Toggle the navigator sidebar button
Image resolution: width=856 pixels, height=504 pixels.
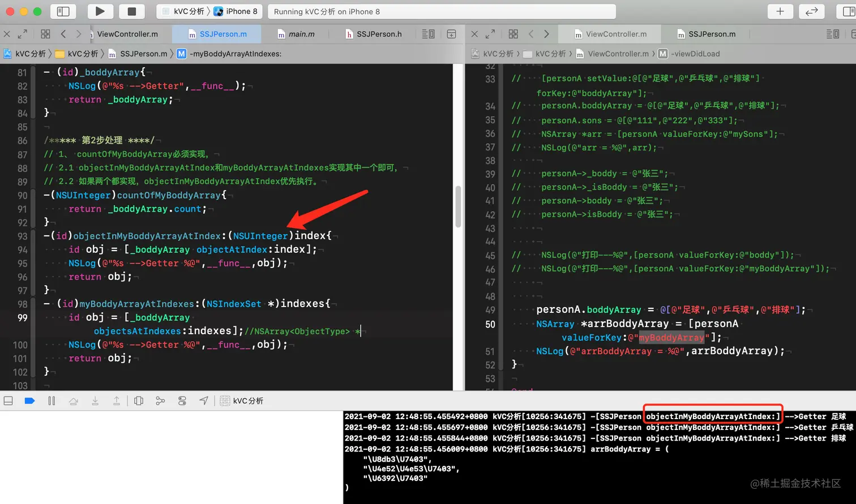coord(63,11)
